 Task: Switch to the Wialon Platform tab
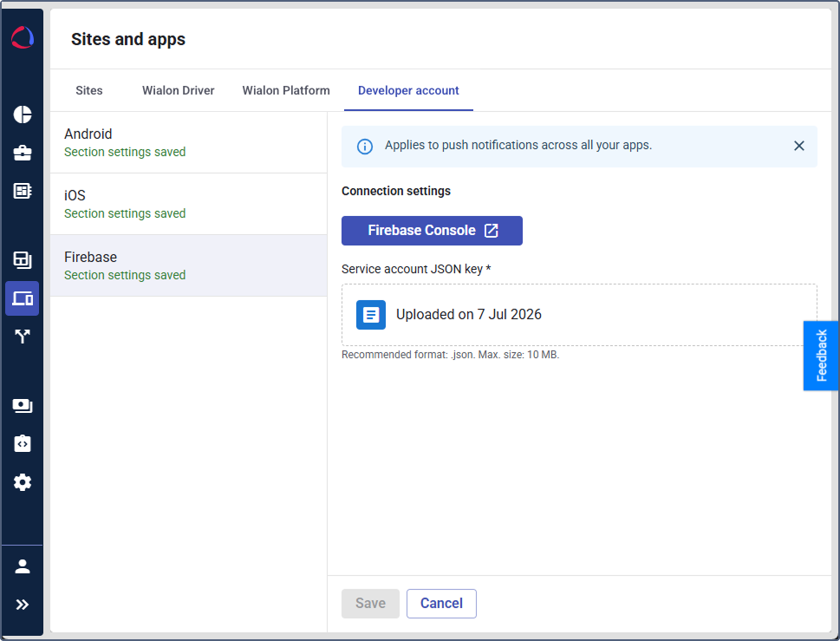pos(286,90)
